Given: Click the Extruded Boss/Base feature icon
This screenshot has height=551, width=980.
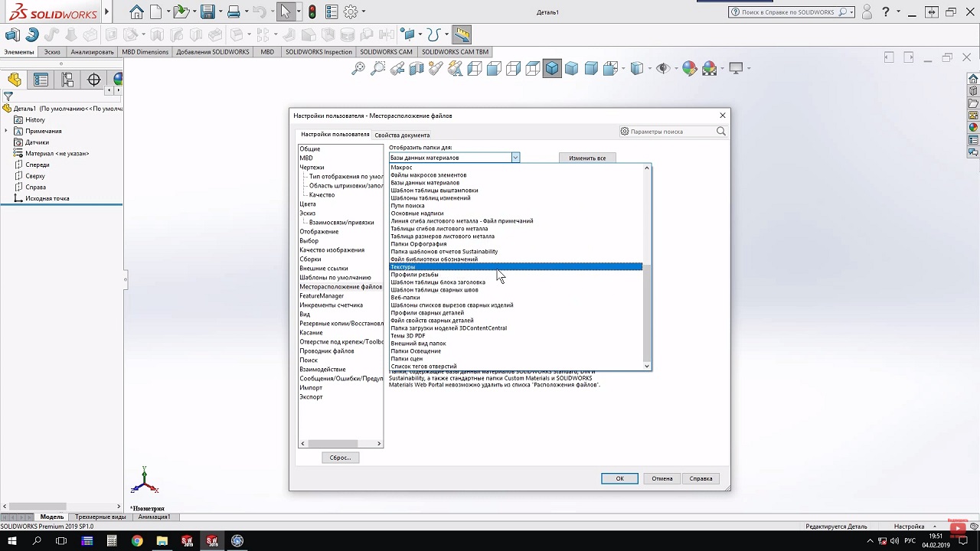Looking at the screenshot, I should 12,34.
